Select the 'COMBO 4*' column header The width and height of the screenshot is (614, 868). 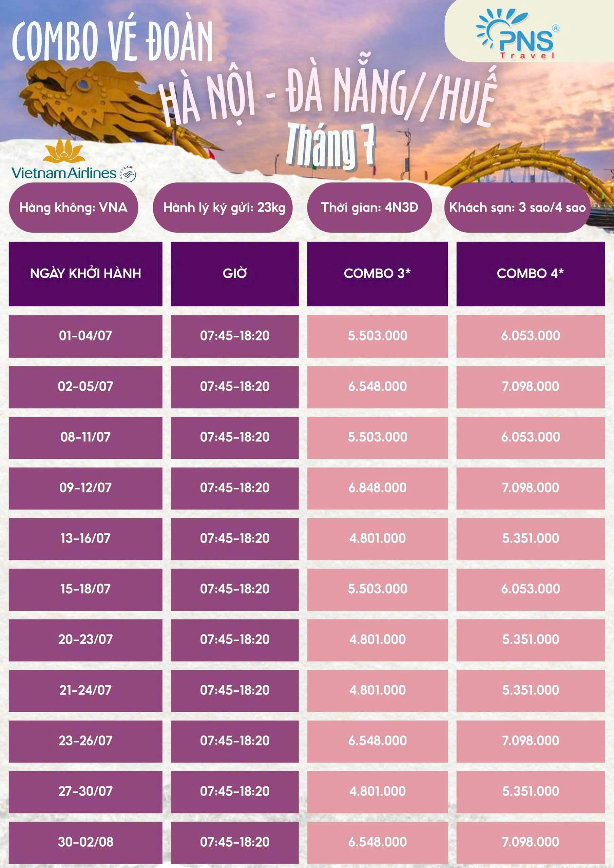click(x=530, y=273)
